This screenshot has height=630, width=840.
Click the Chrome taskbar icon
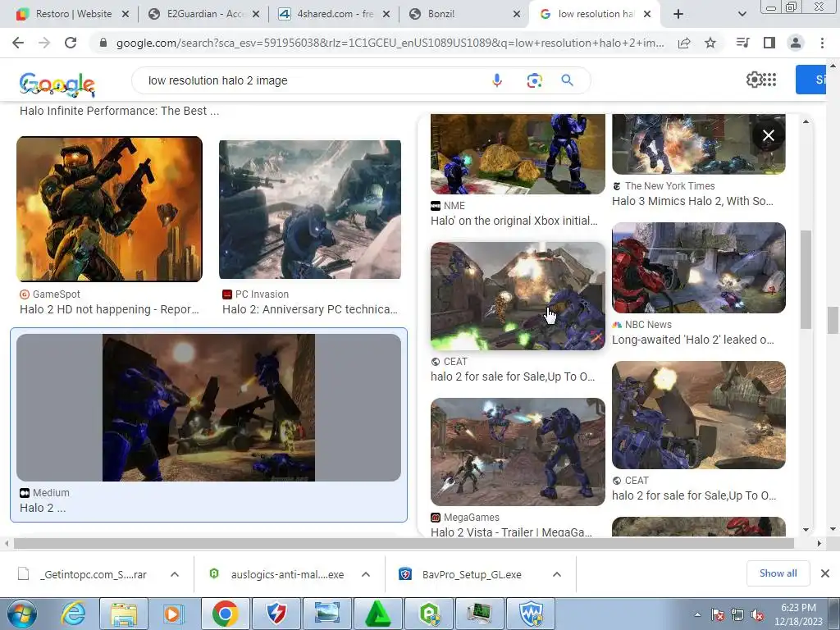click(x=225, y=614)
